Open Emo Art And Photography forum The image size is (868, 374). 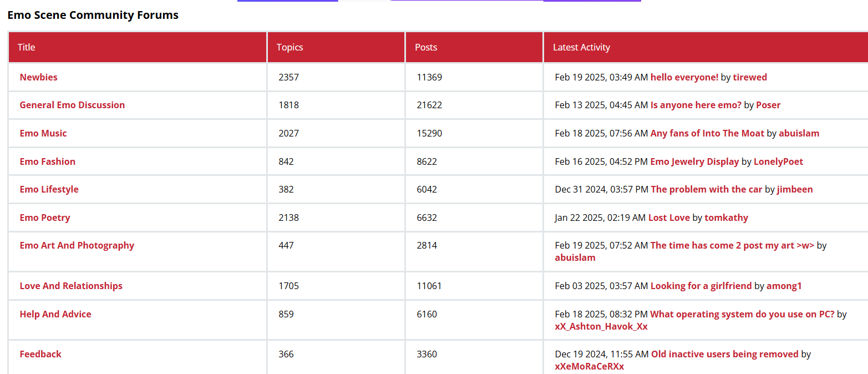pos(77,245)
